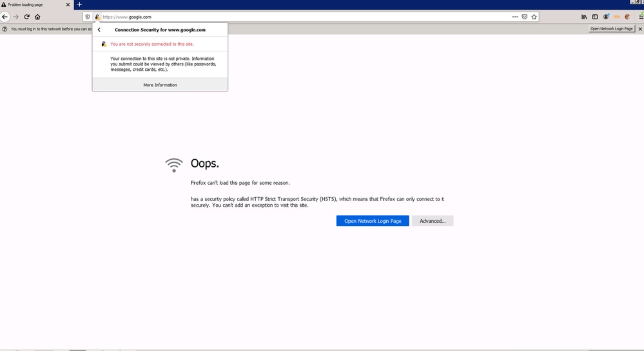Click the Advanced... button
644x351 pixels.
[x=433, y=221]
